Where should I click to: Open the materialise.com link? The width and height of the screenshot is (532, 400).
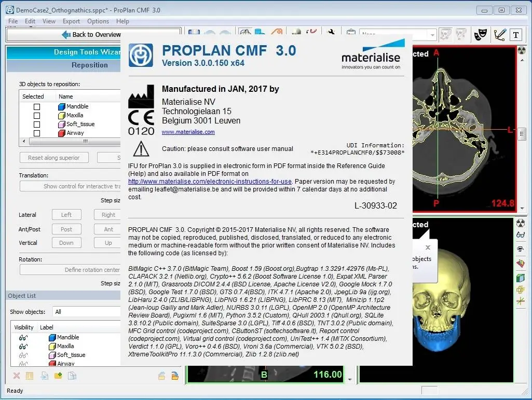pos(187,132)
